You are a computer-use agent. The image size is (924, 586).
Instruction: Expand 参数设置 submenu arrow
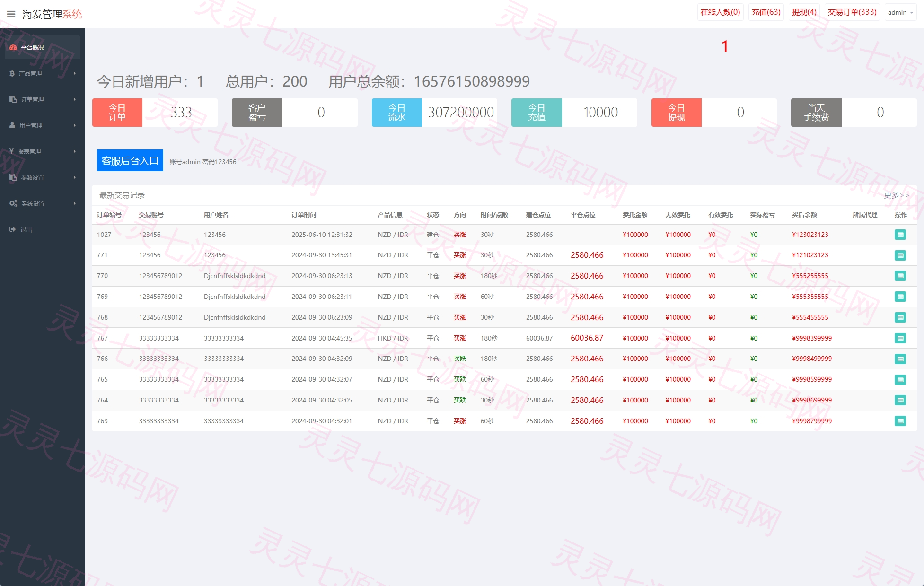tap(75, 177)
